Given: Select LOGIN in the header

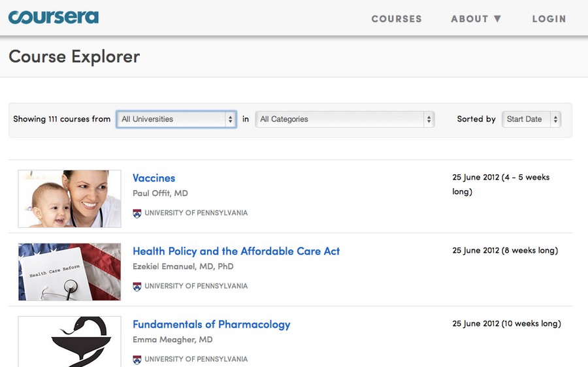Looking at the screenshot, I should pos(549,19).
